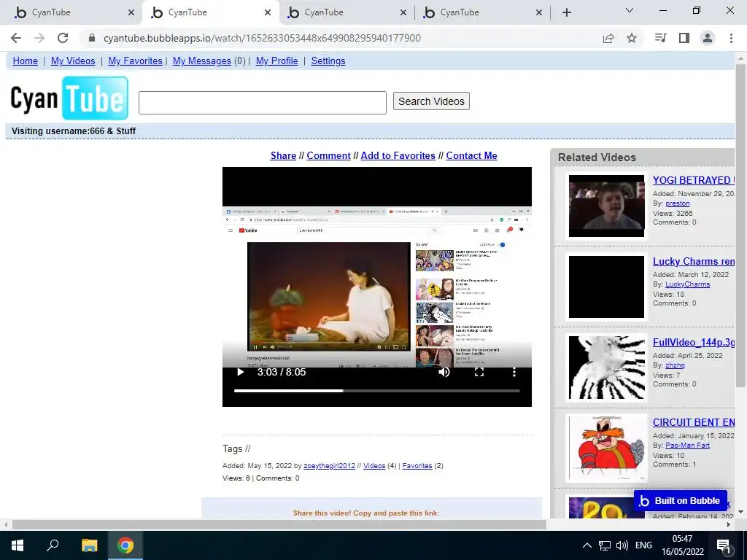
Task: Click the CyanTube logo
Action: coord(69,98)
